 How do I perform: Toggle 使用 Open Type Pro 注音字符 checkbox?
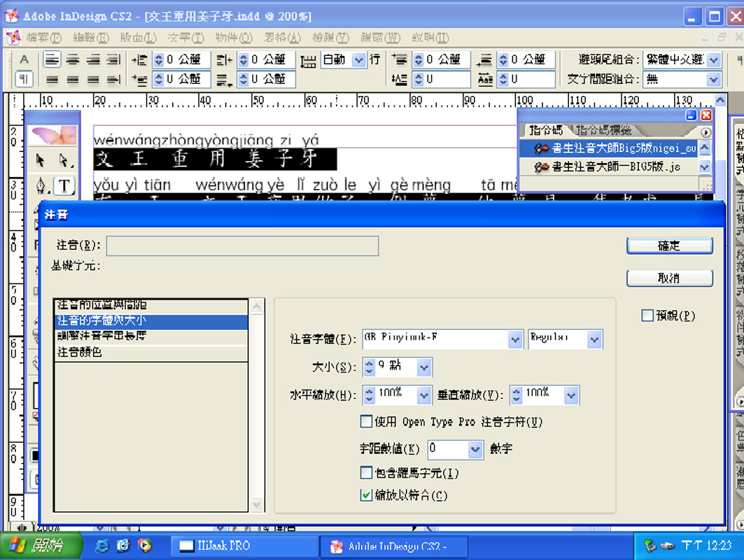point(366,421)
